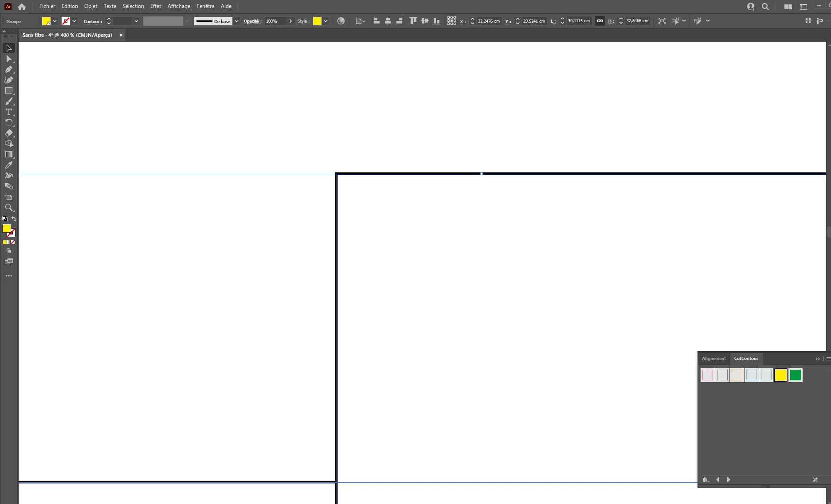This screenshot has width=831, height=504.
Task: Select the Shape Builder tool
Action: tap(9, 144)
